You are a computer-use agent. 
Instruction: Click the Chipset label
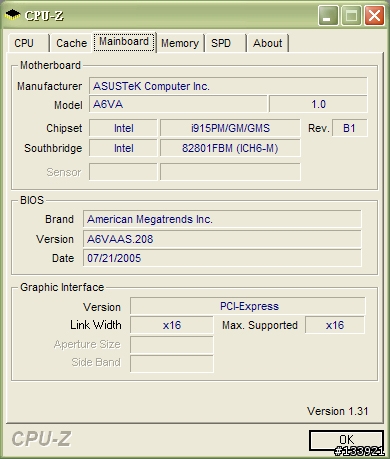(64, 128)
